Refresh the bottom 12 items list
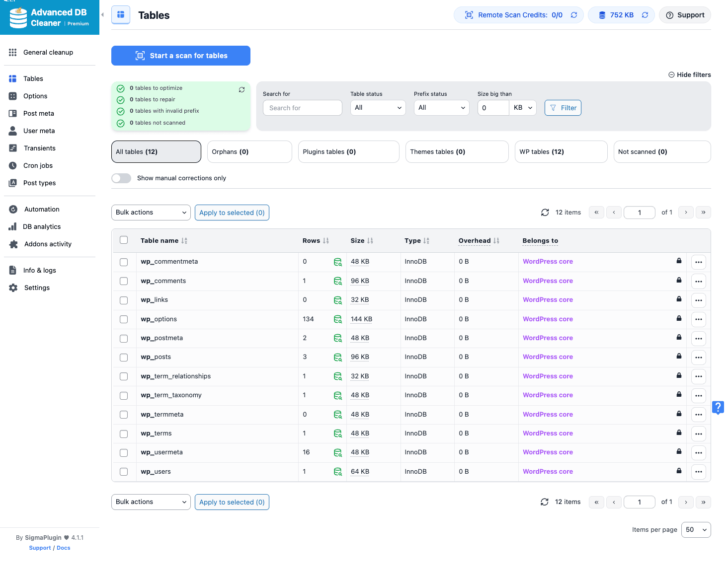 pyautogui.click(x=545, y=502)
